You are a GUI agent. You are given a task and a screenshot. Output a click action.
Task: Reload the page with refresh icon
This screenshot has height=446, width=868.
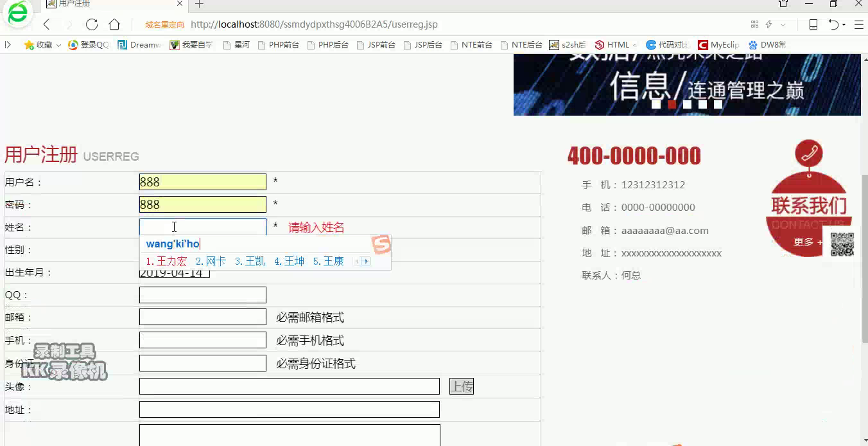point(92,24)
